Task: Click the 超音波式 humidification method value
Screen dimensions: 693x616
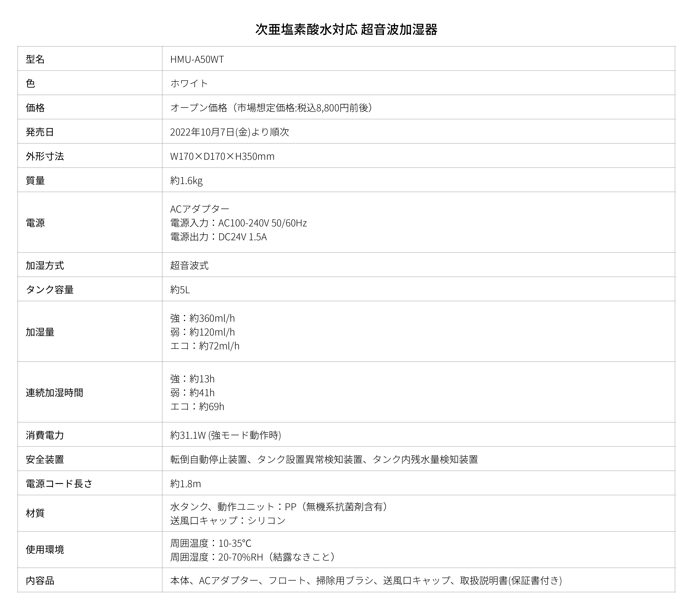Action: click(x=189, y=265)
